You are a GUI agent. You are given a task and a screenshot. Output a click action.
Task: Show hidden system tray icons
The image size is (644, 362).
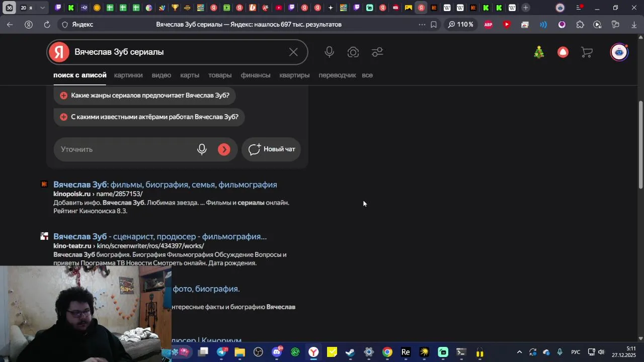click(519, 352)
